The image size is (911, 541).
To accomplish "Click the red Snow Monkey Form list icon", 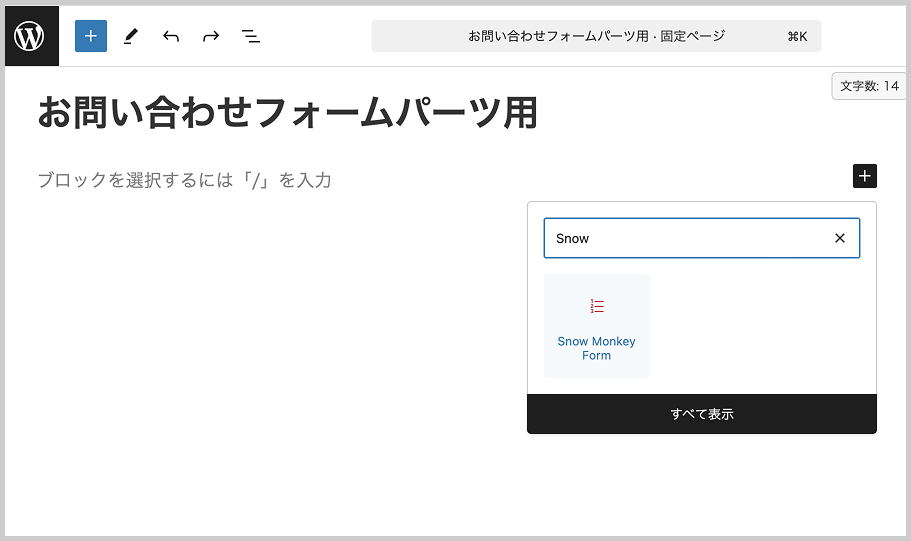I will click(597, 306).
